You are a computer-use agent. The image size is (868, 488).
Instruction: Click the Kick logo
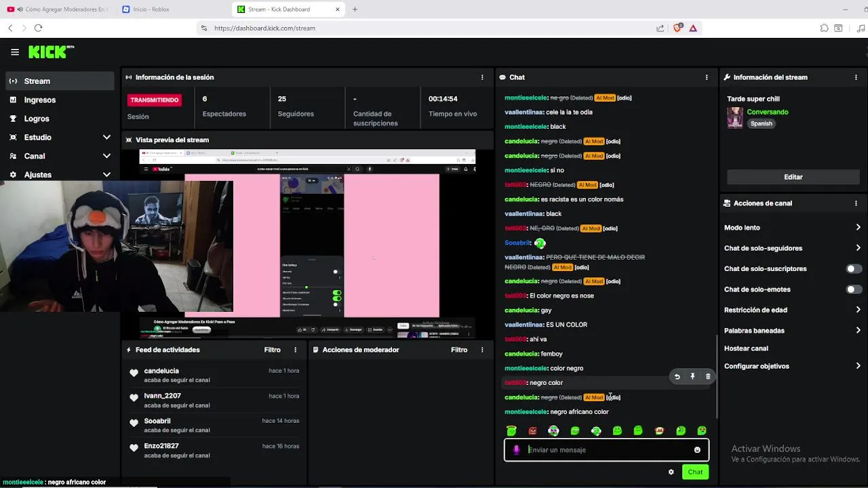click(x=51, y=52)
